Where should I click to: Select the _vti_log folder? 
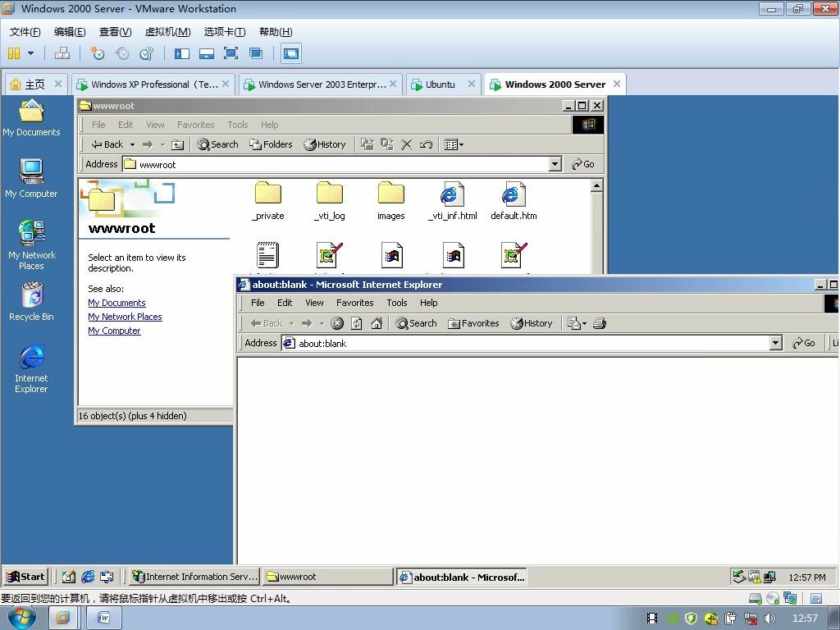[330, 201]
